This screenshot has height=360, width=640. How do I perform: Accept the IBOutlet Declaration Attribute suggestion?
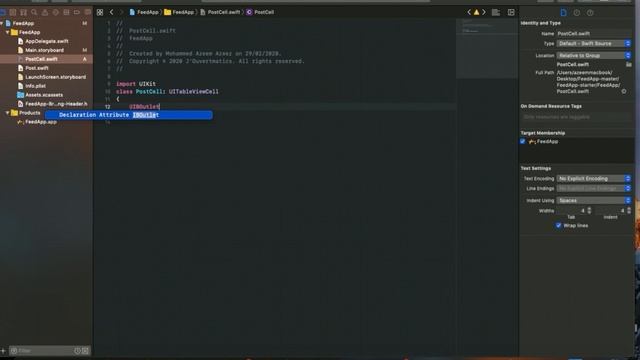click(129, 115)
